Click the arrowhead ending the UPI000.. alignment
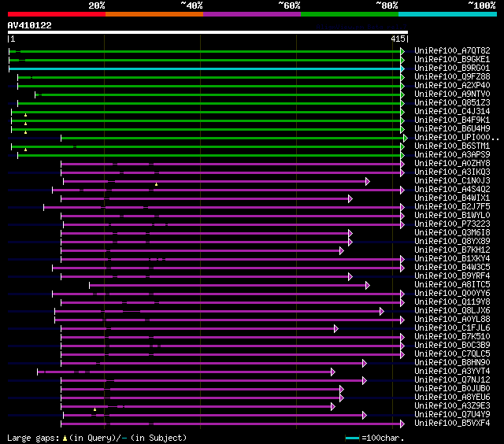This screenshot has width=504, height=444. [x=406, y=138]
